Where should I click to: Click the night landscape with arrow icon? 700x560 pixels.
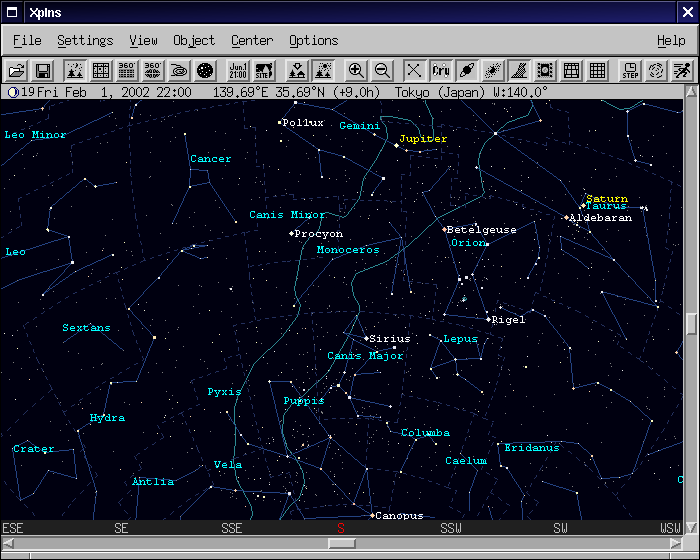point(297,71)
